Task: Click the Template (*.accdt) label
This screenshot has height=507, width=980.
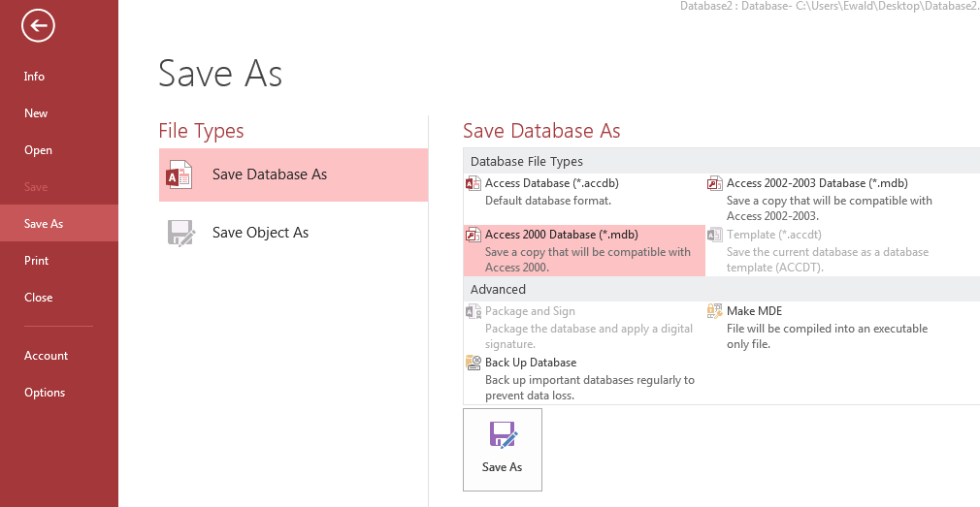Action: pyautogui.click(x=773, y=235)
